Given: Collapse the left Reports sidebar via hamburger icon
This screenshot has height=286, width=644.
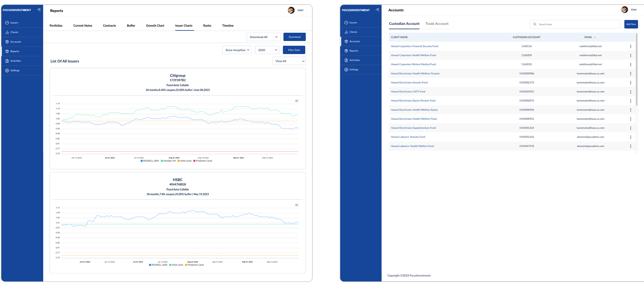Looking at the screenshot, I should [39, 10].
